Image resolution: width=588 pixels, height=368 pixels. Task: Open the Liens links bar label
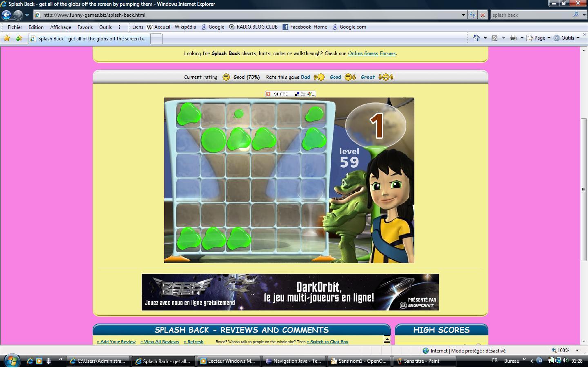click(x=138, y=27)
